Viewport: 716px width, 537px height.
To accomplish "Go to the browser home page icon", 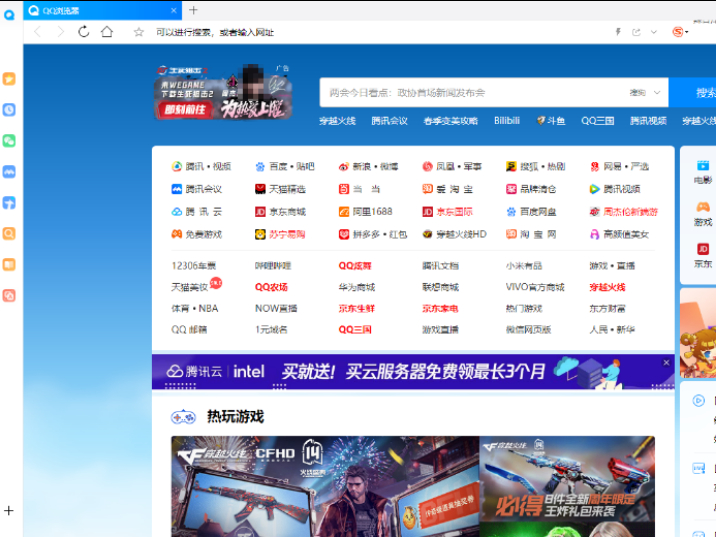I will tap(107, 32).
